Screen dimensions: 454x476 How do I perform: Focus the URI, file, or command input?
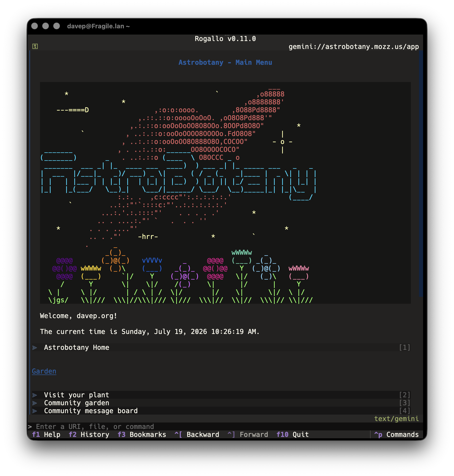(225, 427)
